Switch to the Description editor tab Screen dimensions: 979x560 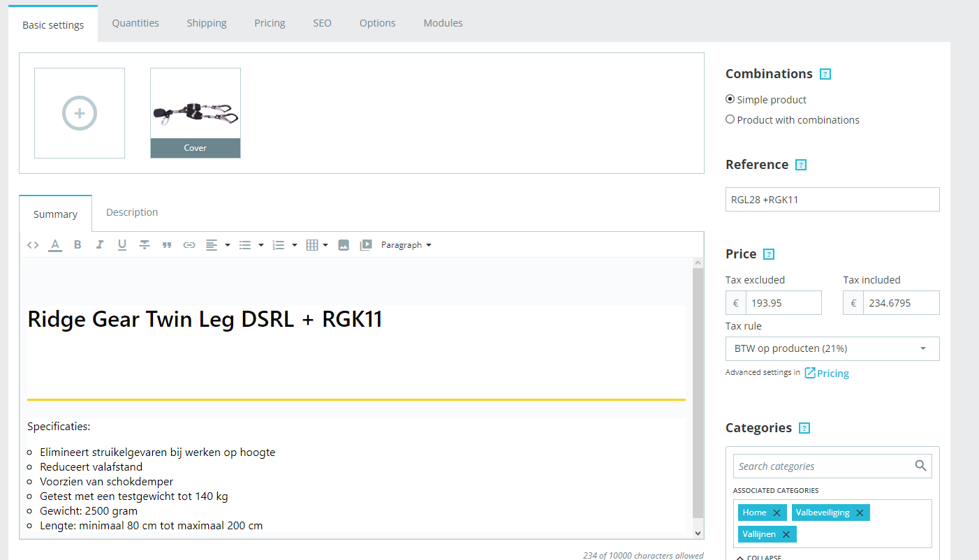click(132, 212)
